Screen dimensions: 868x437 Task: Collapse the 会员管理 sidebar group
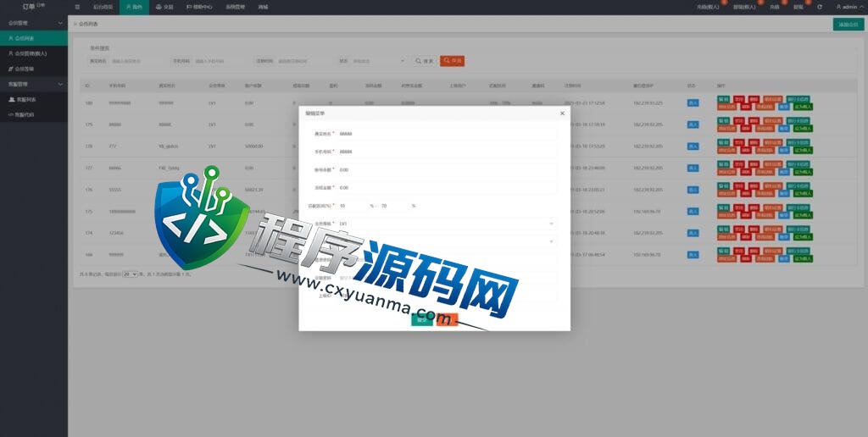(x=34, y=23)
